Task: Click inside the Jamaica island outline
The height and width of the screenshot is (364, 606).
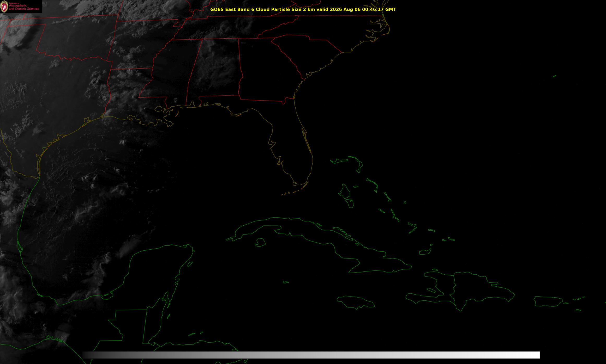Action: pos(356,302)
